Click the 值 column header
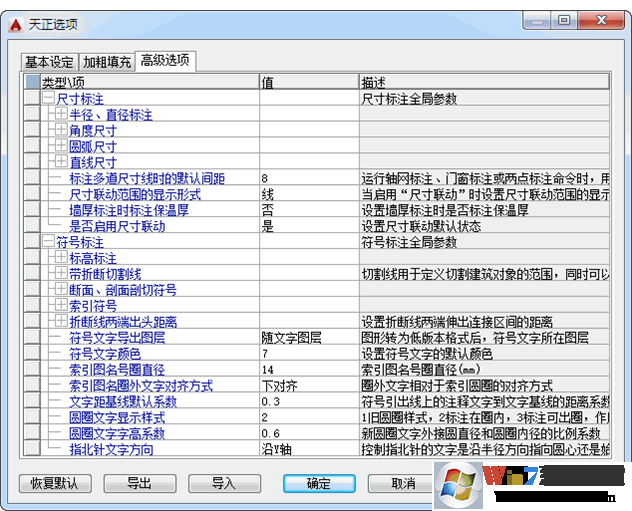The height and width of the screenshot is (511, 632). tap(309, 82)
